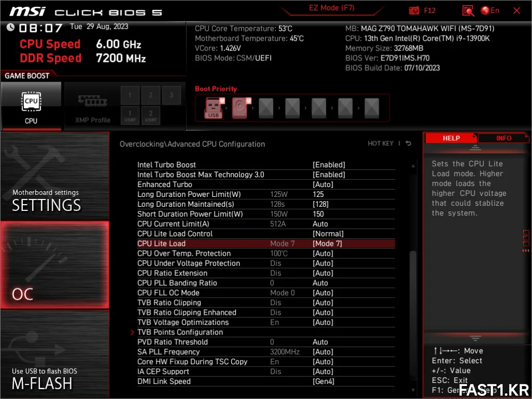Select PVD Ratio Threshold row
532x399 pixels.
(265, 342)
